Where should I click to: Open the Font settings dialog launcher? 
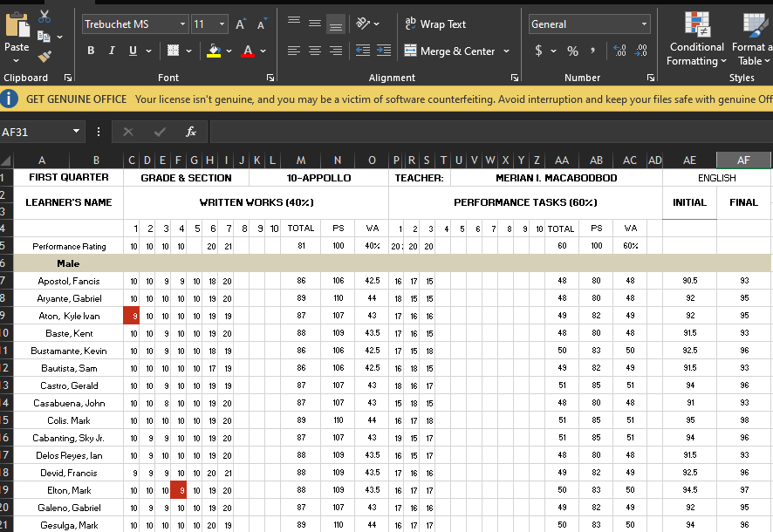tap(270, 78)
